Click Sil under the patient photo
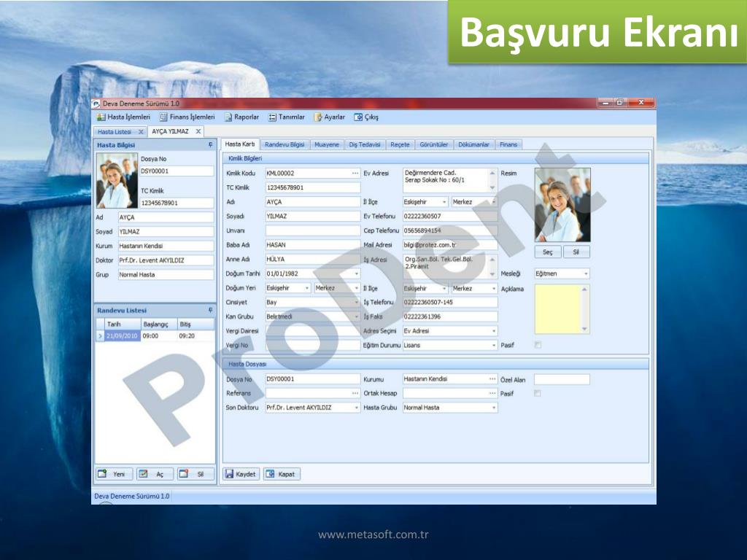 tap(576, 252)
